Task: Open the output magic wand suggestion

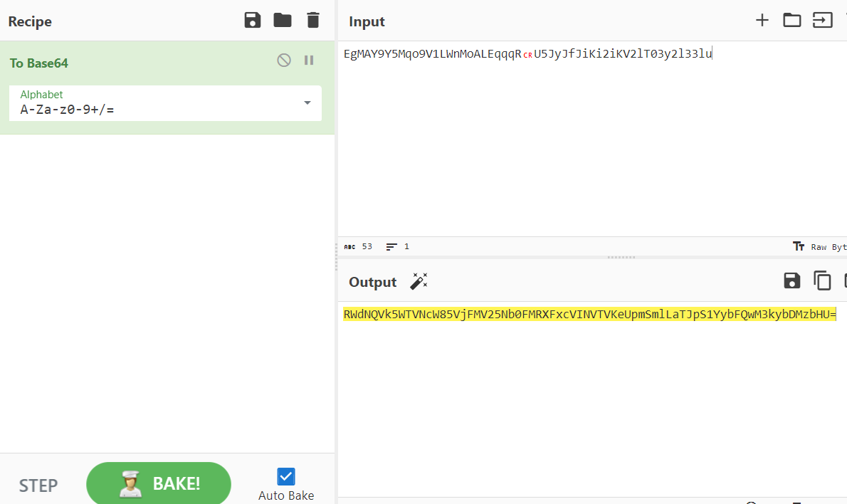Action: tap(419, 281)
